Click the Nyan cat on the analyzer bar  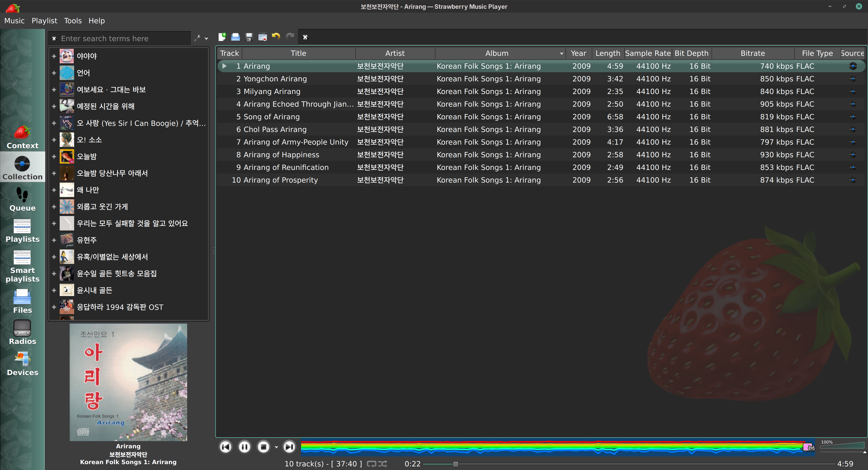coord(808,447)
